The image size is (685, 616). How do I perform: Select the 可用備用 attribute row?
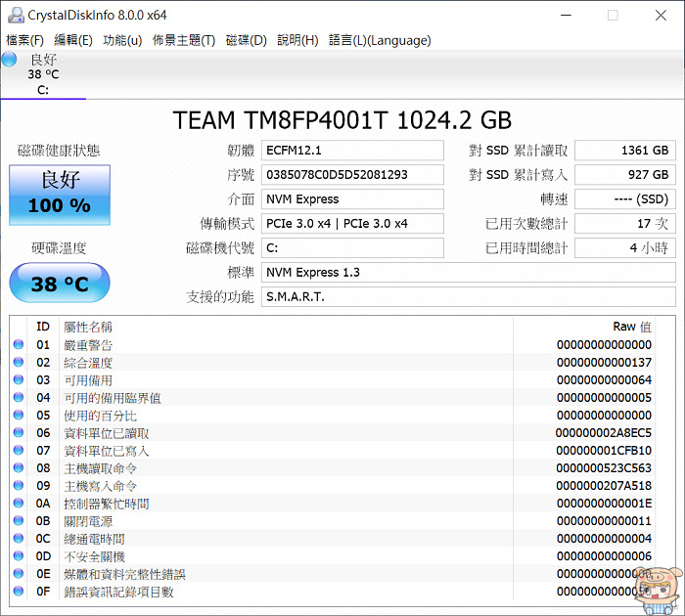(333, 379)
